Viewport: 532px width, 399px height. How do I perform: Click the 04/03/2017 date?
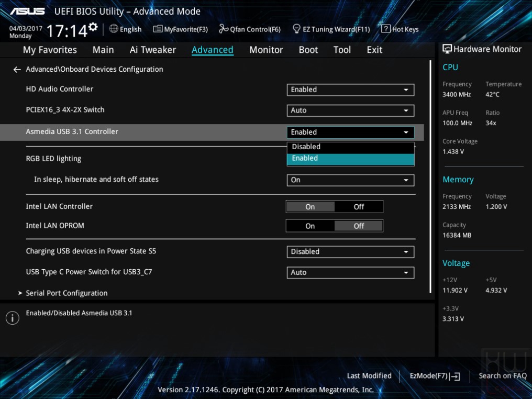pyautogui.click(x=26, y=28)
